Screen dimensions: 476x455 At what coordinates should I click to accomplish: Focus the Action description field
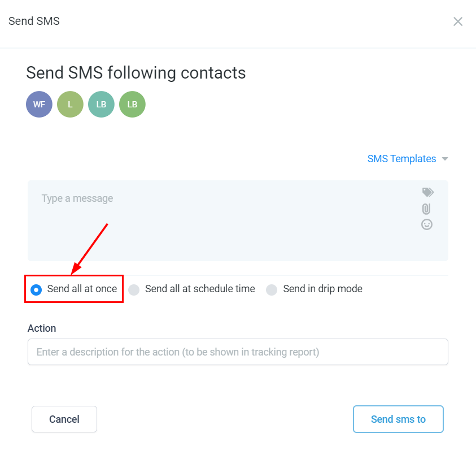point(238,352)
